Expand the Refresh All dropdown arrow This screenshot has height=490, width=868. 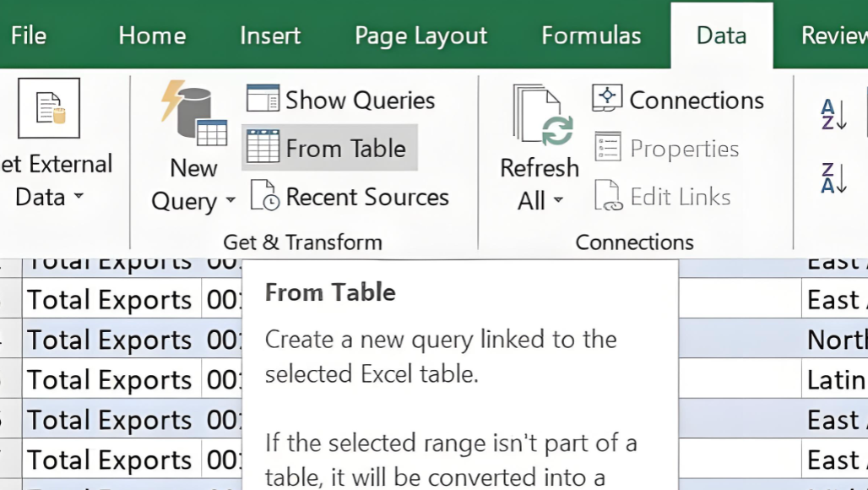pyautogui.click(x=558, y=202)
